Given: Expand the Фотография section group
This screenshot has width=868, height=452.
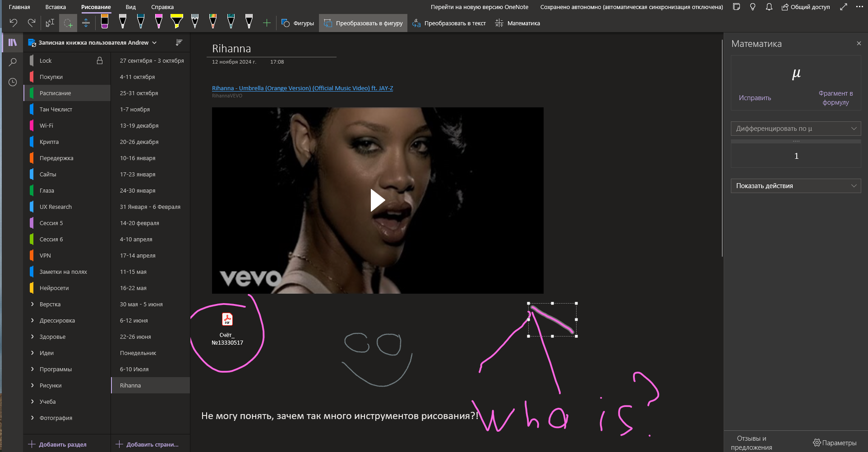Looking at the screenshot, I should coord(32,418).
